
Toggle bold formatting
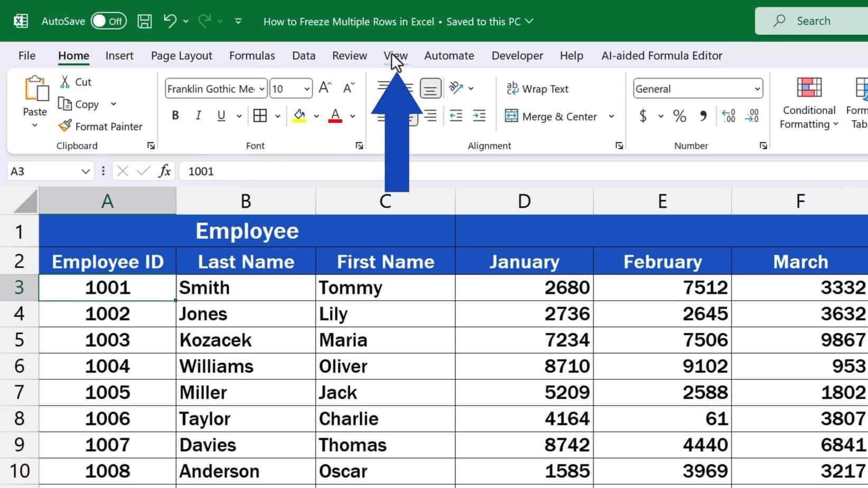click(x=175, y=115)
